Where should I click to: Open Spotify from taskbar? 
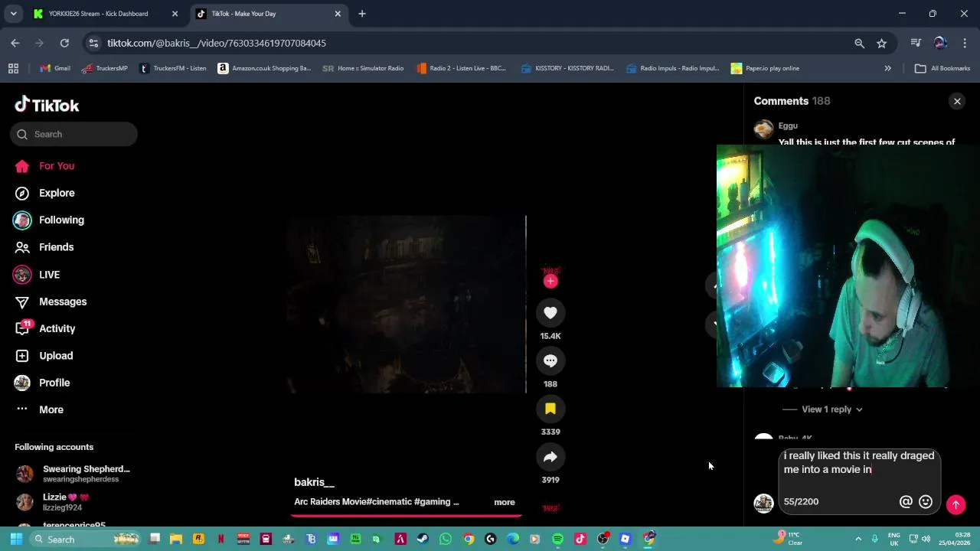[557, 539]
